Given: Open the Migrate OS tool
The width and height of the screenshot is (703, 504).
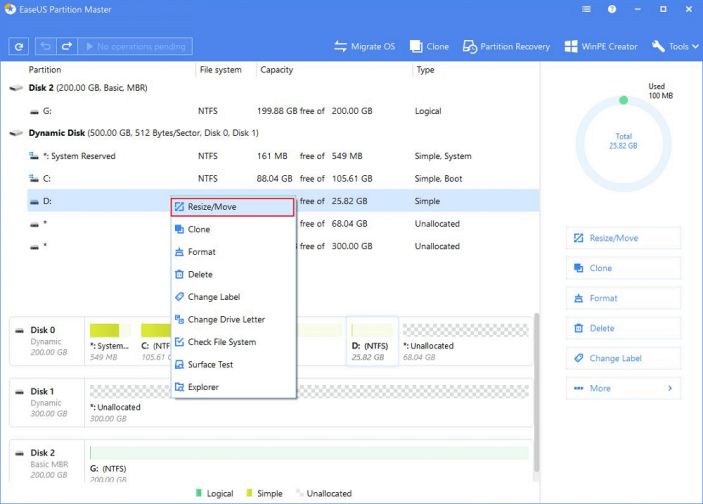Looking at the screenshot, I should pos(365,46).
